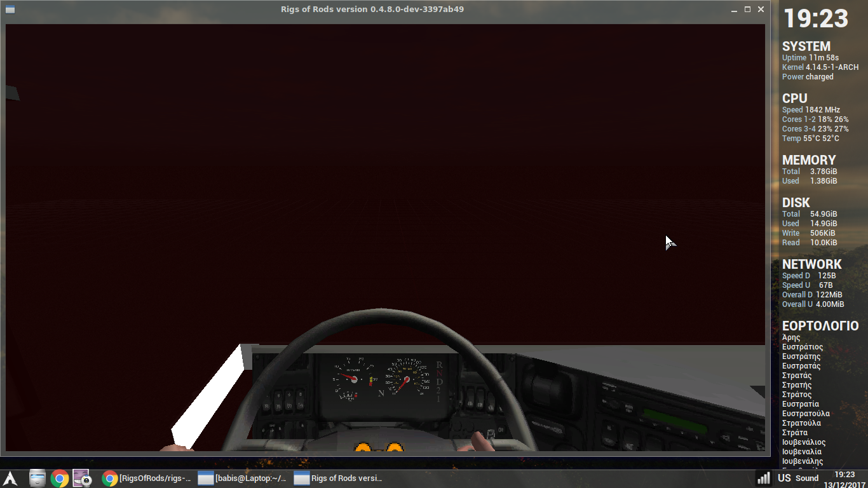Open the network signal indicator
868x488 pixels.
click(x=764, y=478)
